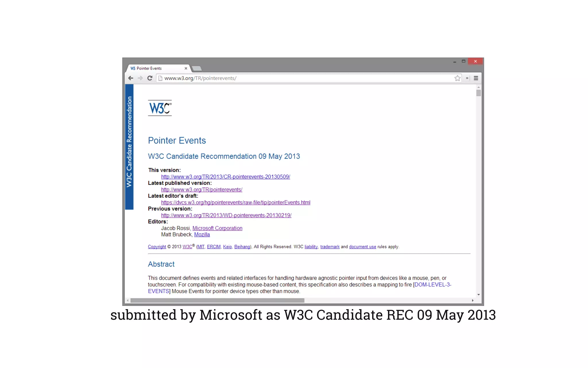Screen dimensions: 588x368
Task: Open the Copyright link
Action: coord(157,247)
